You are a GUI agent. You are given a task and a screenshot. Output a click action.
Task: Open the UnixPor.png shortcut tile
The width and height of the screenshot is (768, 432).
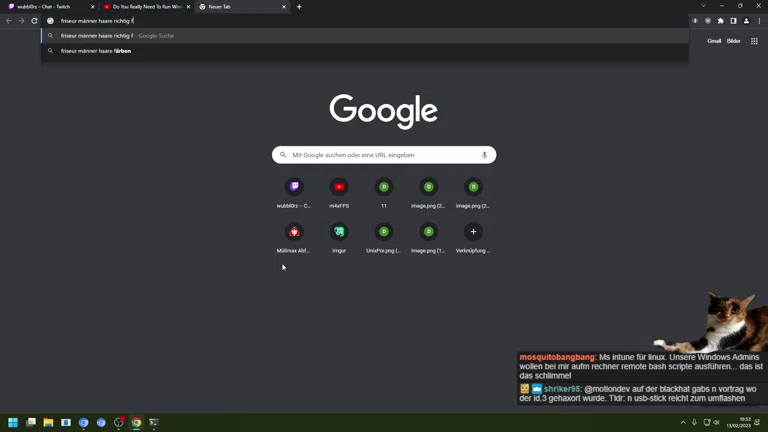[x=384, y=232]
